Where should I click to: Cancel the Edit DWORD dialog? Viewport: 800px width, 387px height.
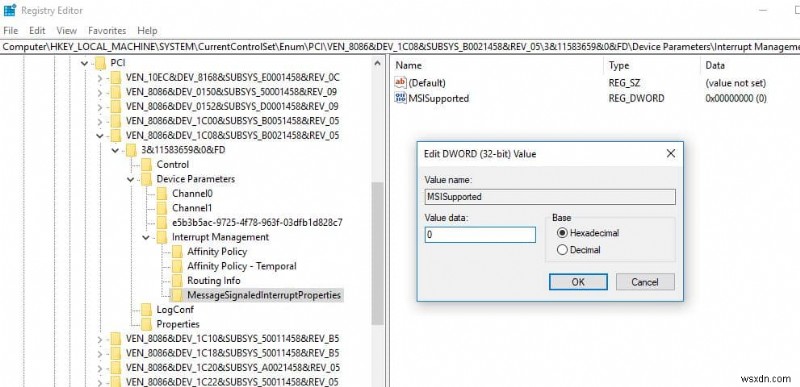645,282
